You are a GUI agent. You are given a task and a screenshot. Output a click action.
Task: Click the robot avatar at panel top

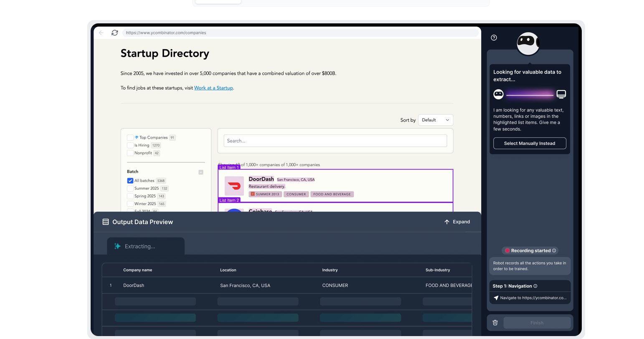[x=528, y=43]
